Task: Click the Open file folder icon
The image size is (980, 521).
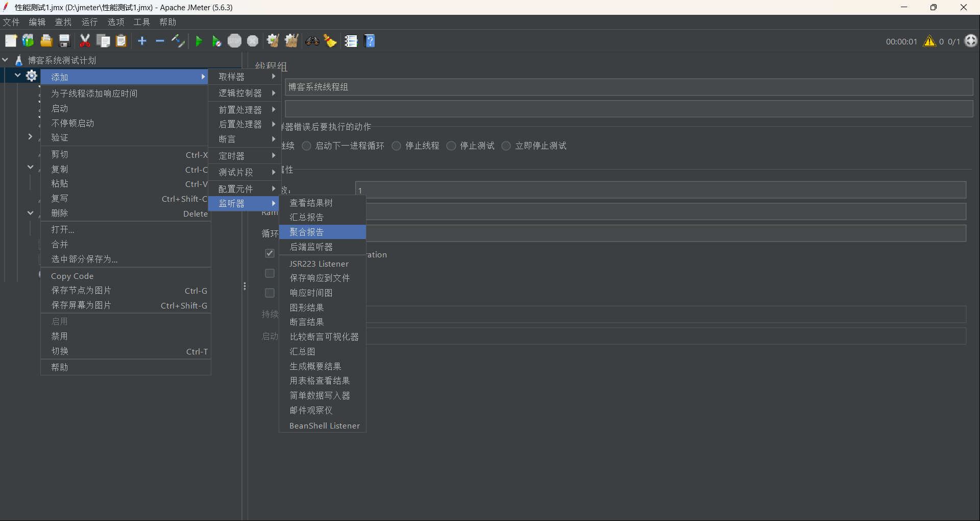Action: [x=46, y=41]
